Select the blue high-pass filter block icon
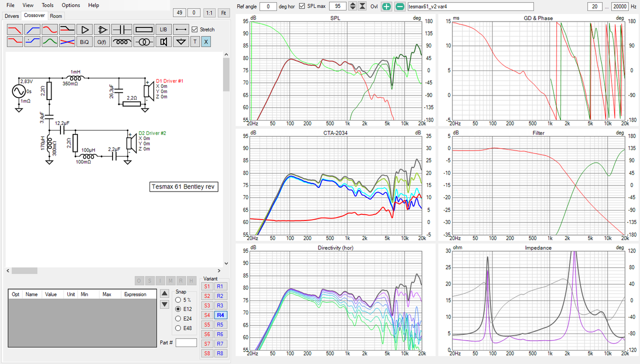Image resolution: width=640 pixels, height=364 pixels. (x=32, y=29)
